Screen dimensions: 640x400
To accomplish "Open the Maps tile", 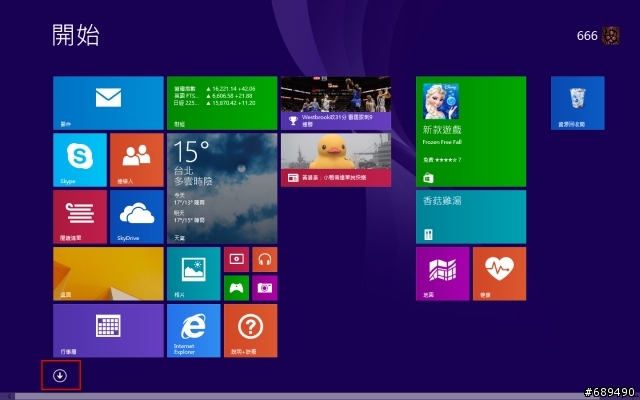I will click(x=442, y=274).
